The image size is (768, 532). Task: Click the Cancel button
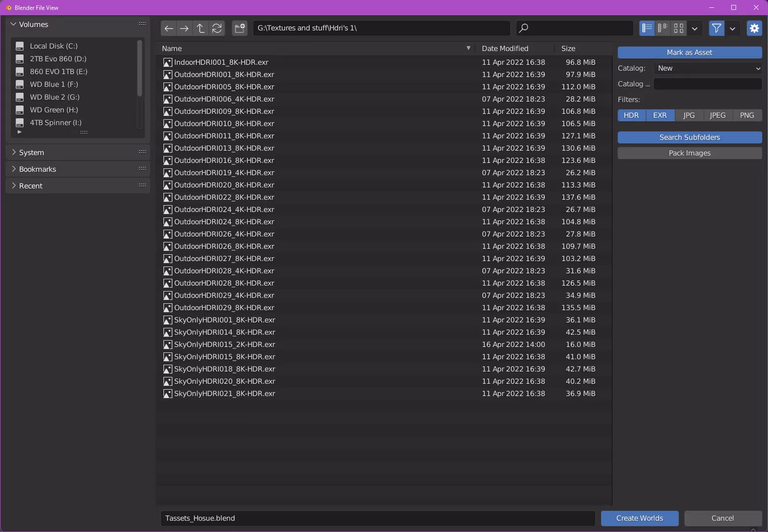click(722, 518)
